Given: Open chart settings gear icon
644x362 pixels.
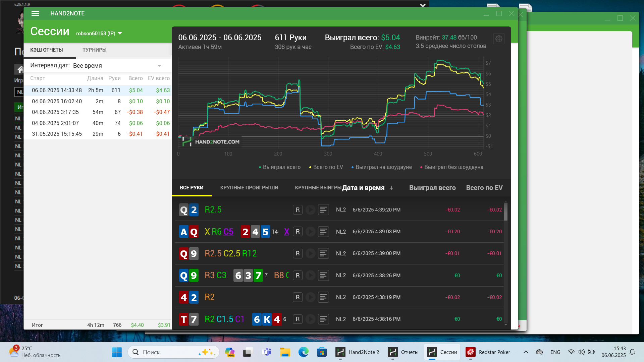Looking at the screenshot, I should coord(499,39).
